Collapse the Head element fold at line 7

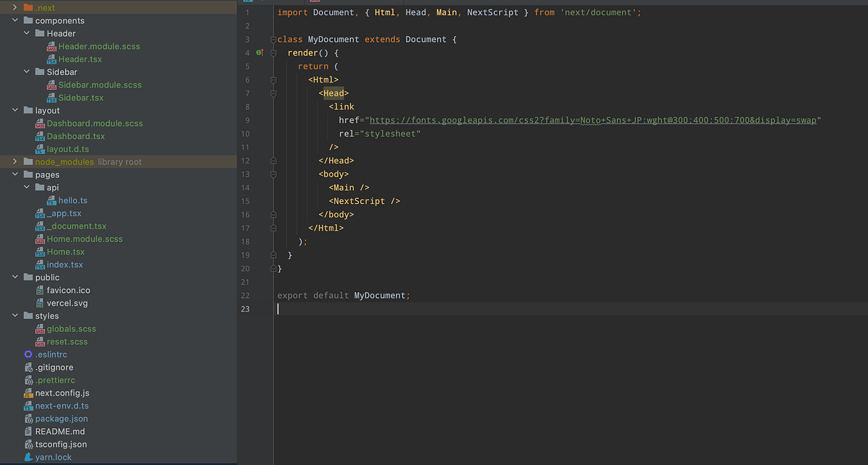click(x=273, y=93)
